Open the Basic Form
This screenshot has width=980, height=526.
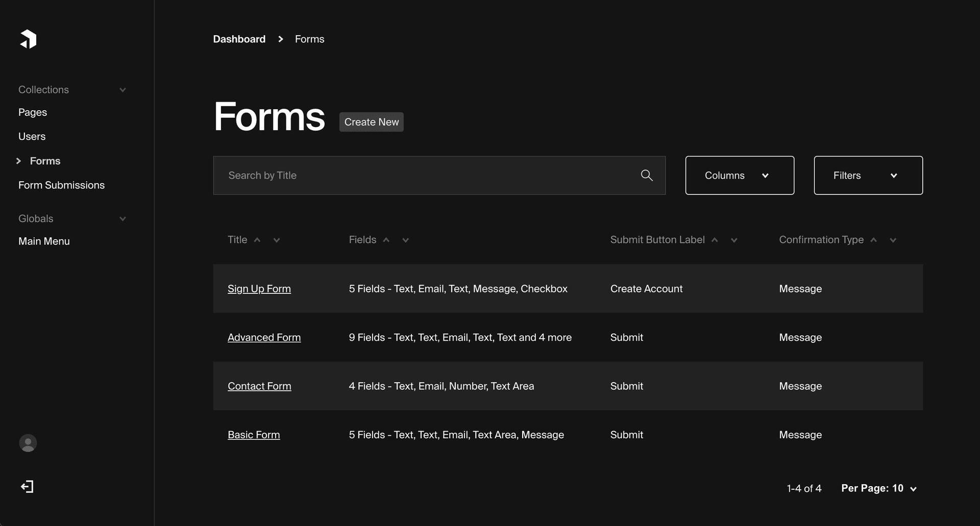coord(254,435)
